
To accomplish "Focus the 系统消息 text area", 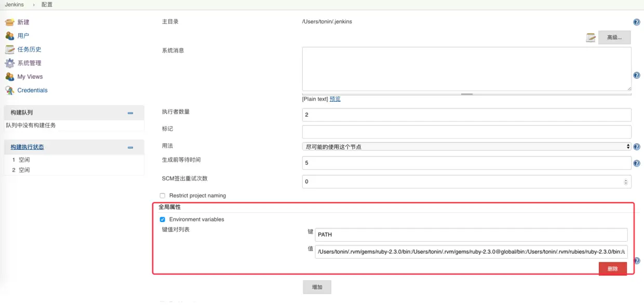I will click(466, 69).
